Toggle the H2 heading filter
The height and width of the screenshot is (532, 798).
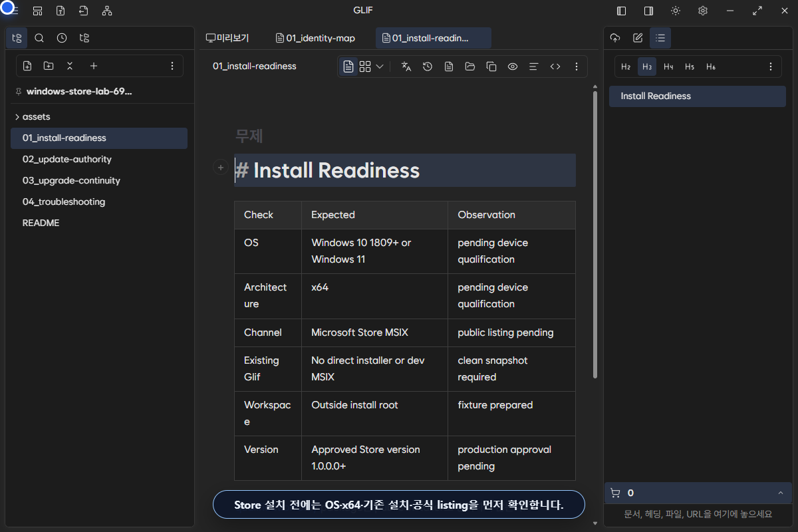(x=626, y=66)
